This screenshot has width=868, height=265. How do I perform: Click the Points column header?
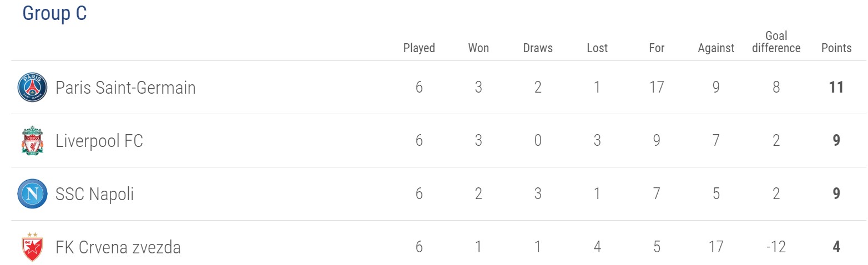[836, 48]
